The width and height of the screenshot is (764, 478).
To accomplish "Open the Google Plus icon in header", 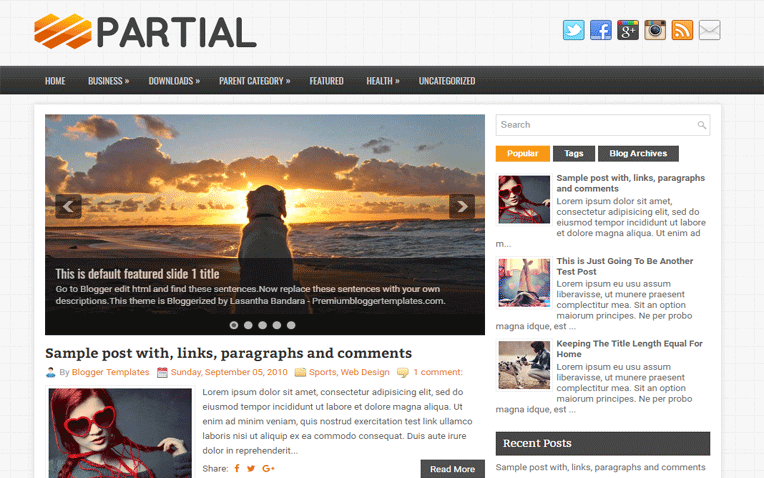I will pos(628,30).
